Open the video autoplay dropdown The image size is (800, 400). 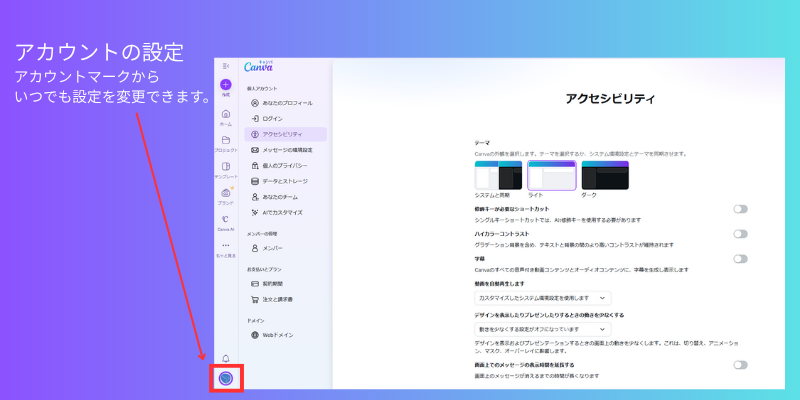point(542,298)
